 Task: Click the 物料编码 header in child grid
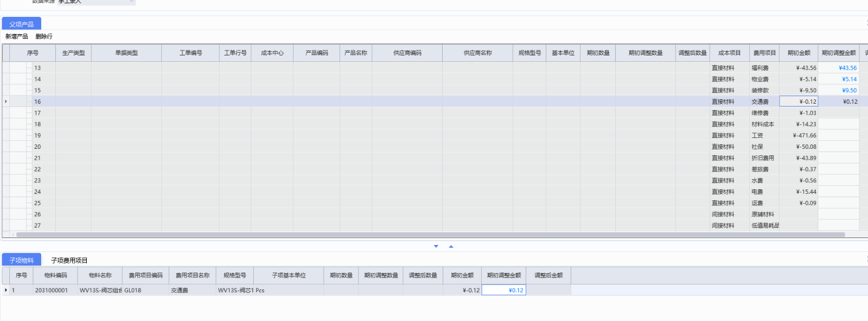click(55, 275)
